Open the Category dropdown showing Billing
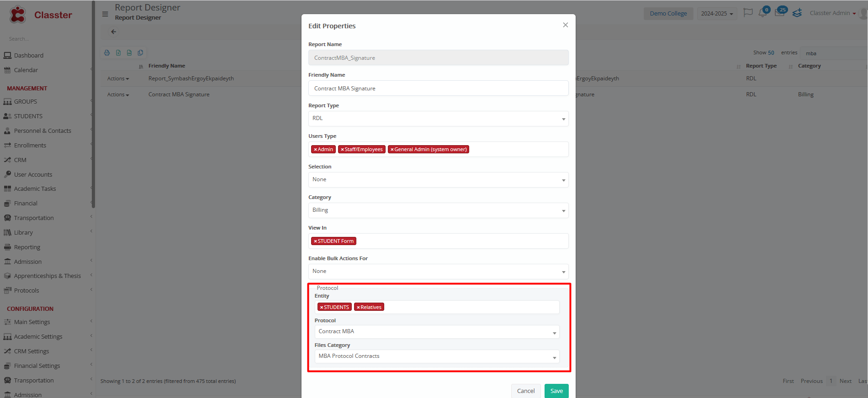 click(438, 210)
